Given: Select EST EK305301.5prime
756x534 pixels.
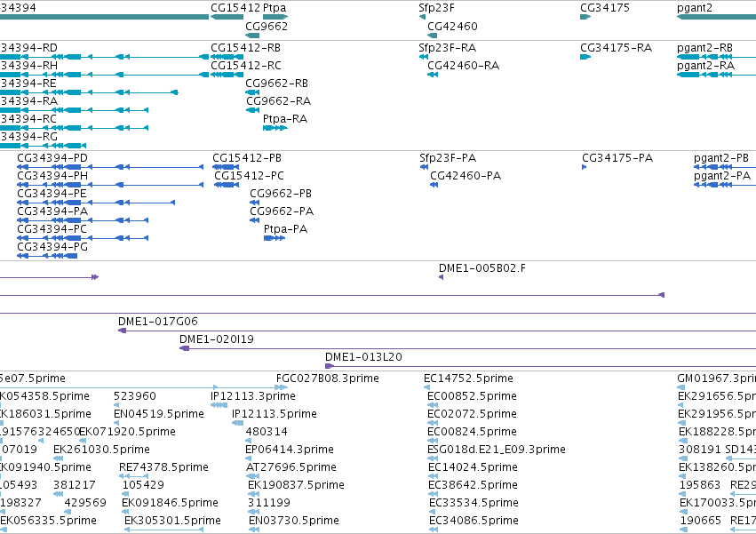Looking at the screenshot, I should pyautogui.click(x=172, y=521).
